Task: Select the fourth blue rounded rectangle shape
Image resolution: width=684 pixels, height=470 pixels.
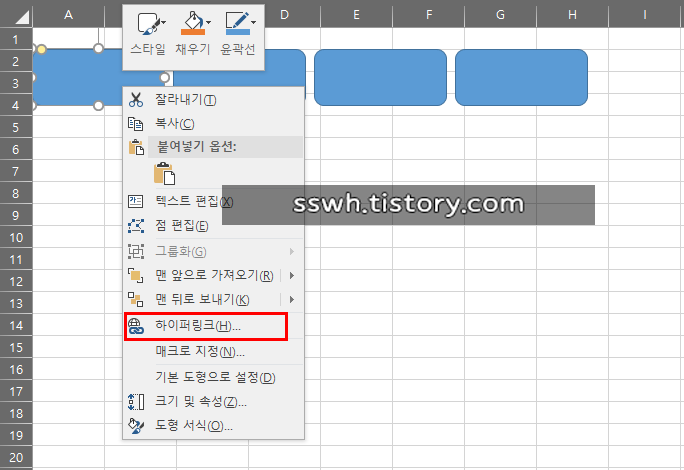Action: point(521,77)
